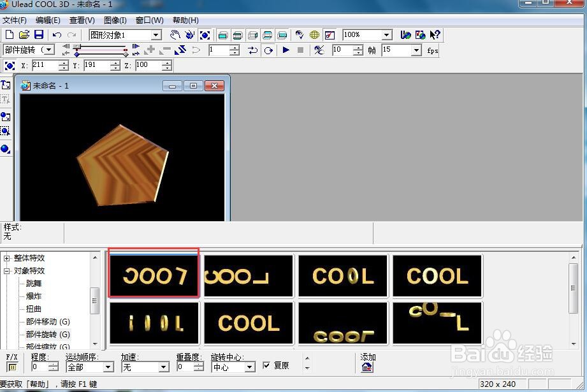Screen dimensions: 587x392
Task: Open the 编辑(E) menu
Action: pos(48,20)
